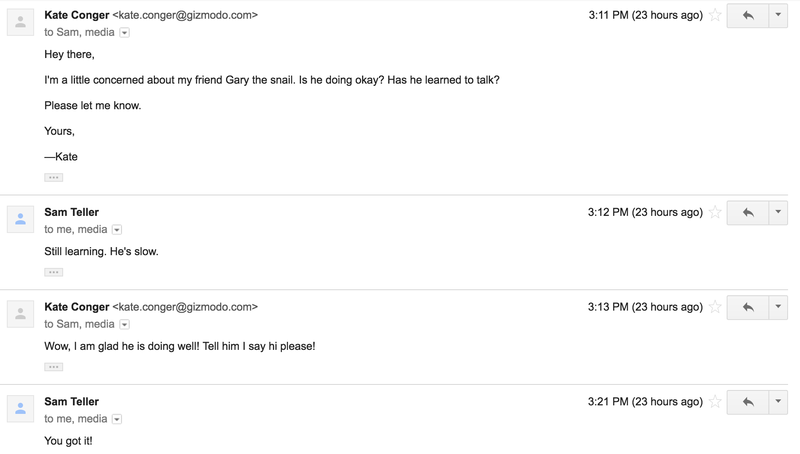Show trimmed content under Kate's first email
This screenshot has width=800, height=454.
tap(54, 178)
